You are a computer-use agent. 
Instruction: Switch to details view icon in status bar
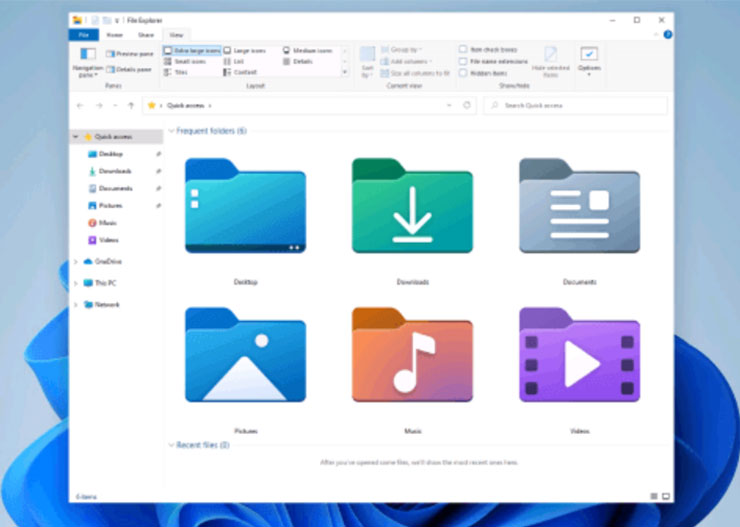tap(654, 496)
